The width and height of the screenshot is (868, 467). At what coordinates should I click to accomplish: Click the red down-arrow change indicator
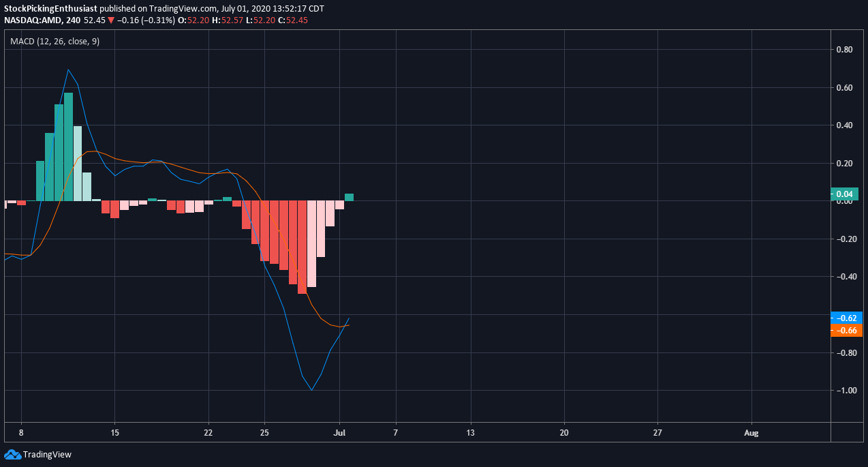pos(110,20)
